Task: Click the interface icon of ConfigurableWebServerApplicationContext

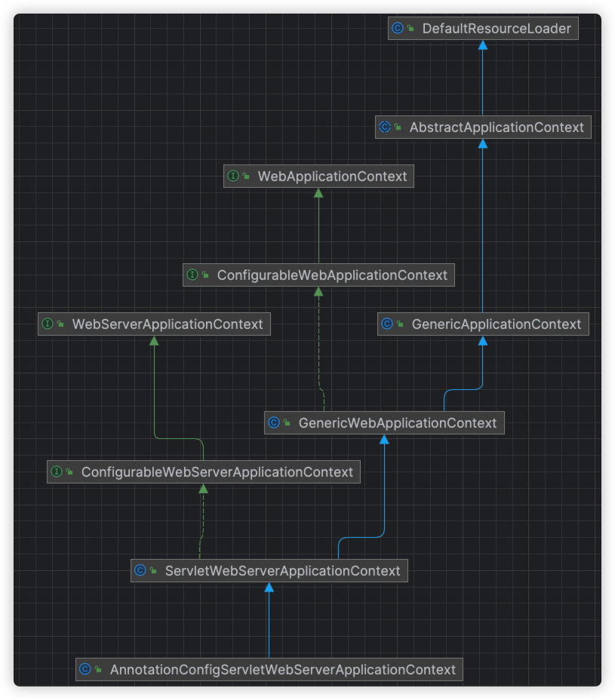Action: tap(57, 471)
